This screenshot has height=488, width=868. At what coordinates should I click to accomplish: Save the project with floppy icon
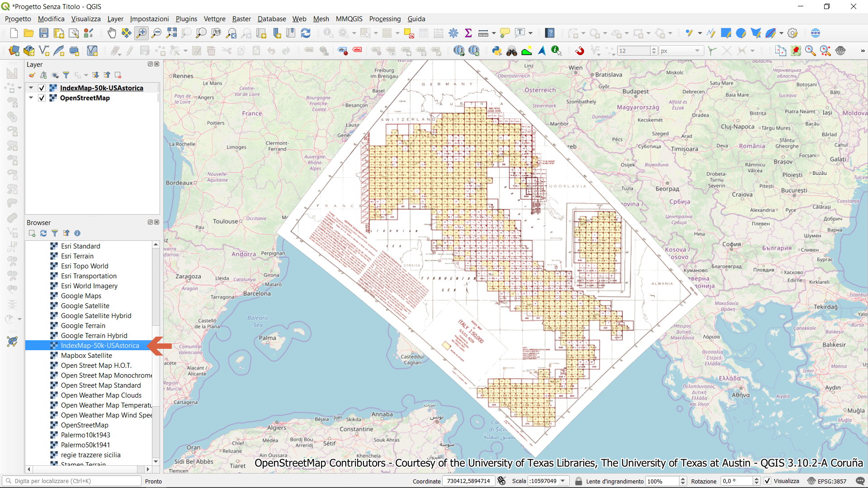(x=44, y=33)
